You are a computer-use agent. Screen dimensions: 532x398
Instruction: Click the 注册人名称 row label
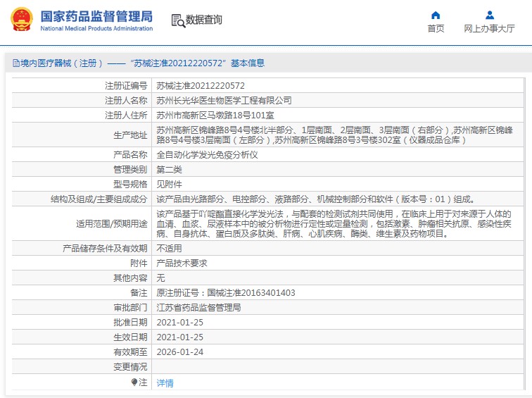tap(126, 101)
